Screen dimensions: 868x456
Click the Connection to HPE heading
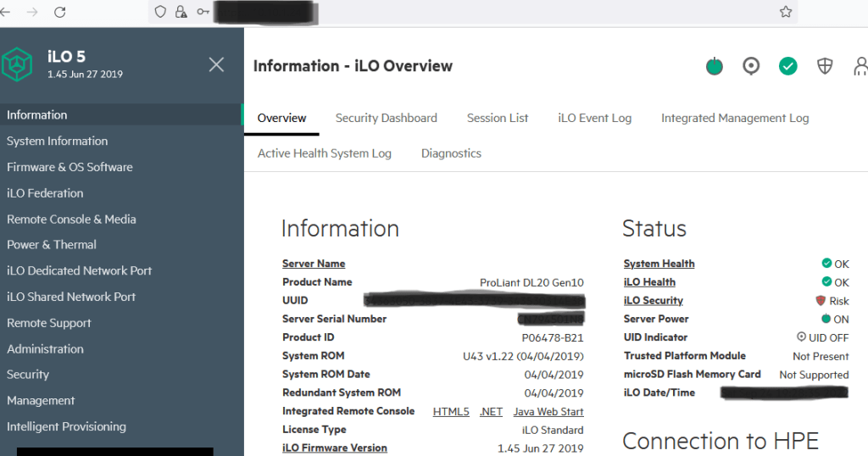[x=721, y=441]
